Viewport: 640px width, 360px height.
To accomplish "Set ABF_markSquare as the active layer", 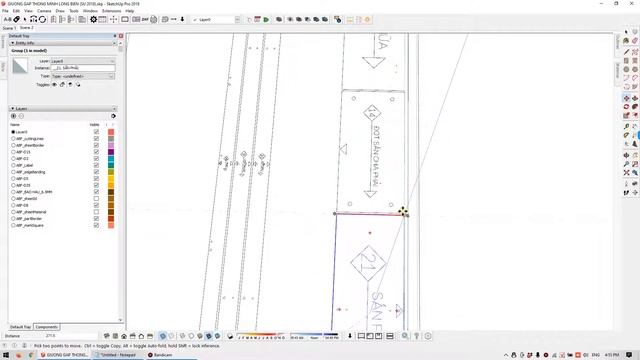I will pyautogui.click(x=13, y=225).
